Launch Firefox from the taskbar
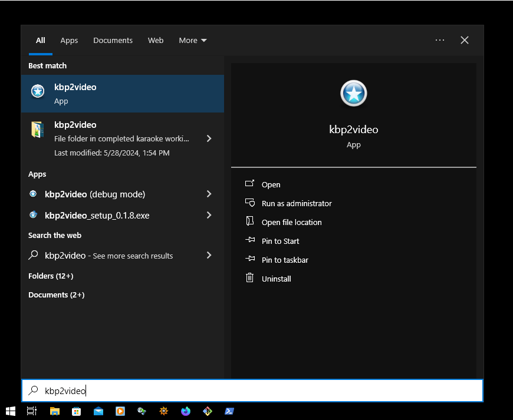Image resolution: width=513 pixels, height=420 pixels. [x=186, y=411]
